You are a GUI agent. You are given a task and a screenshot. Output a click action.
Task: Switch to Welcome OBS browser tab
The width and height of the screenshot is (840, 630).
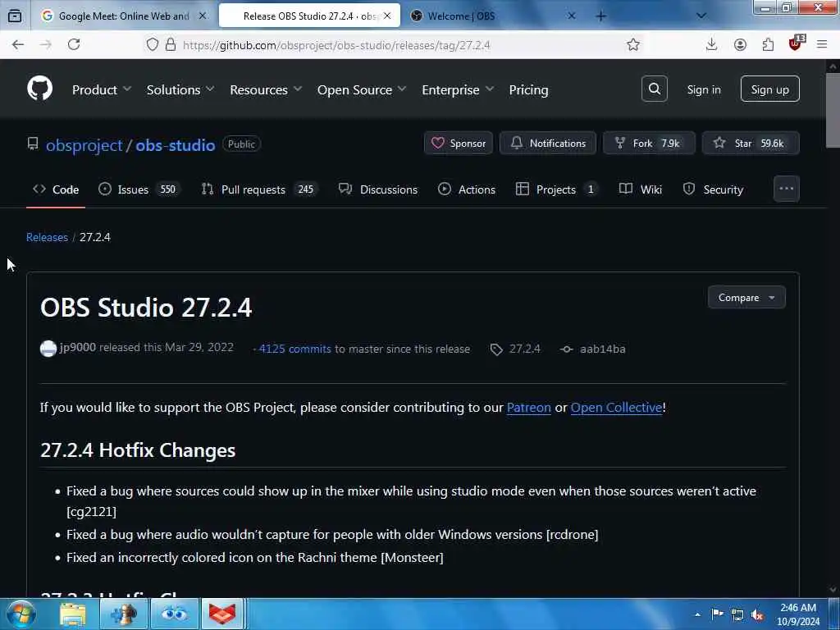(x=491, y=16)
